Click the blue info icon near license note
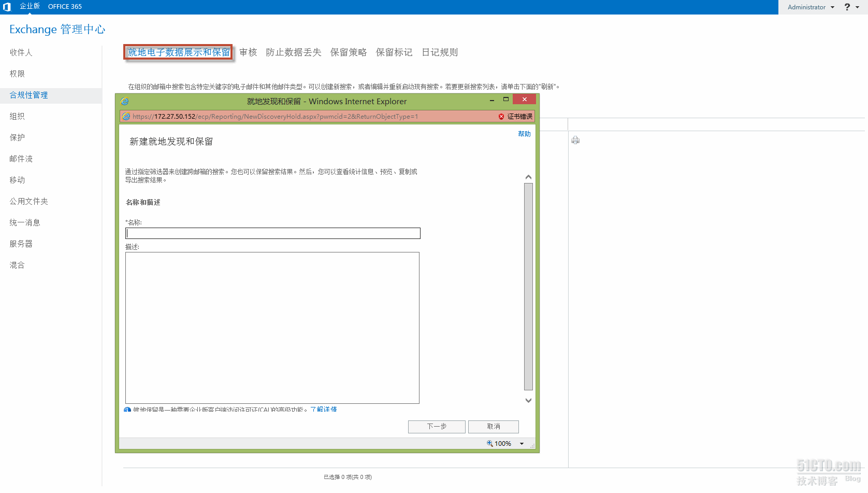The height and width of the screenshot is (493, 868). pyautogui.click(x=127, y=410)
